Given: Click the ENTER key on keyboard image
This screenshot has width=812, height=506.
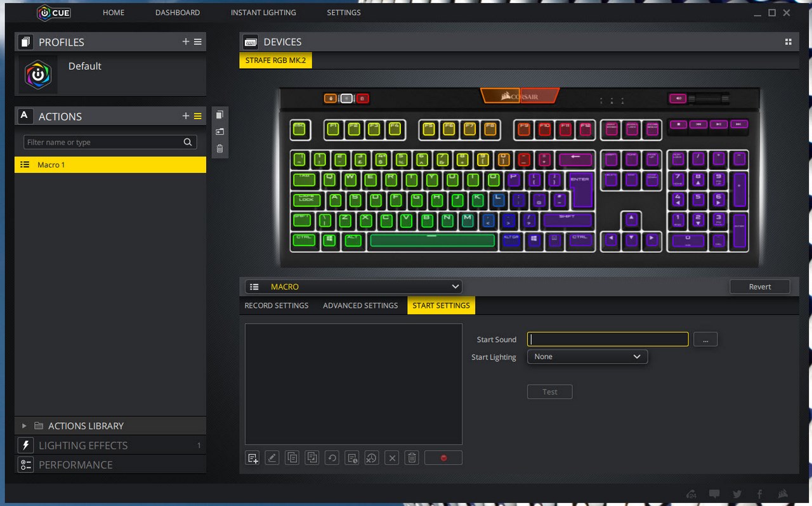Looking at the screenshot, I should [x=580, y=190].
